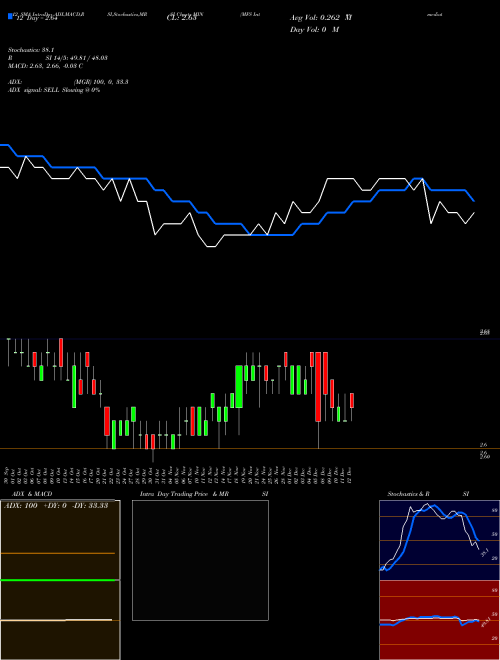Click the 'CL: 2.63' closing price text
The height and width of the screenshot is (660, 500).
(181, 18)
